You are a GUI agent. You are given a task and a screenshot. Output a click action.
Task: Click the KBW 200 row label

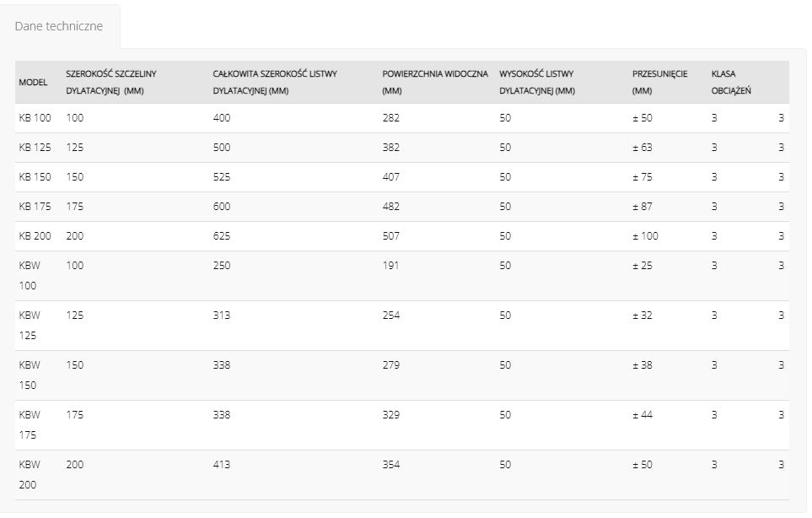(30, 474)
